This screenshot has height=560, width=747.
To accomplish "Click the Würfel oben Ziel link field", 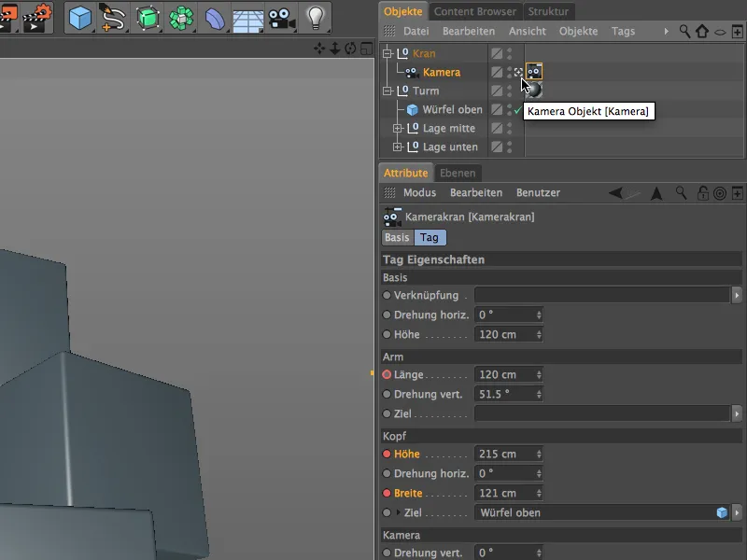I will pos(602,512).
